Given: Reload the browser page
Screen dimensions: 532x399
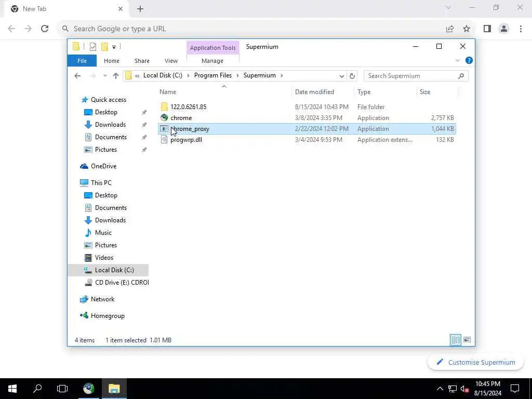Looking at the screenshot, I should click(x=45, y=29).
